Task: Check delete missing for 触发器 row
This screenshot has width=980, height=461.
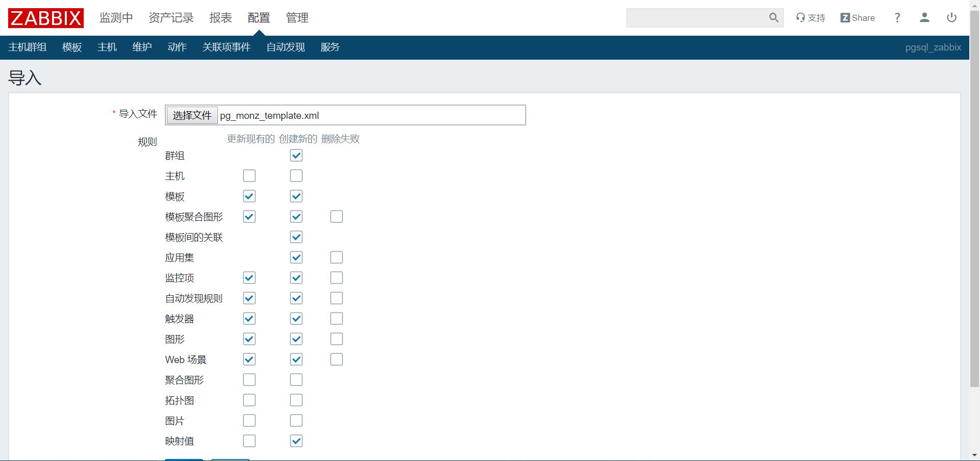Action: (x=336, y=319)
